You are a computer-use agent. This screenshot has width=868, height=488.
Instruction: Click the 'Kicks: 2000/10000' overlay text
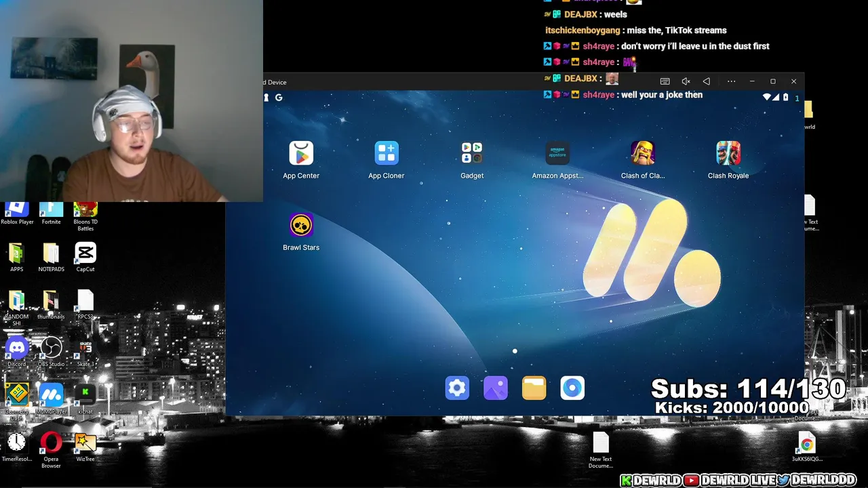click(732, 407)
